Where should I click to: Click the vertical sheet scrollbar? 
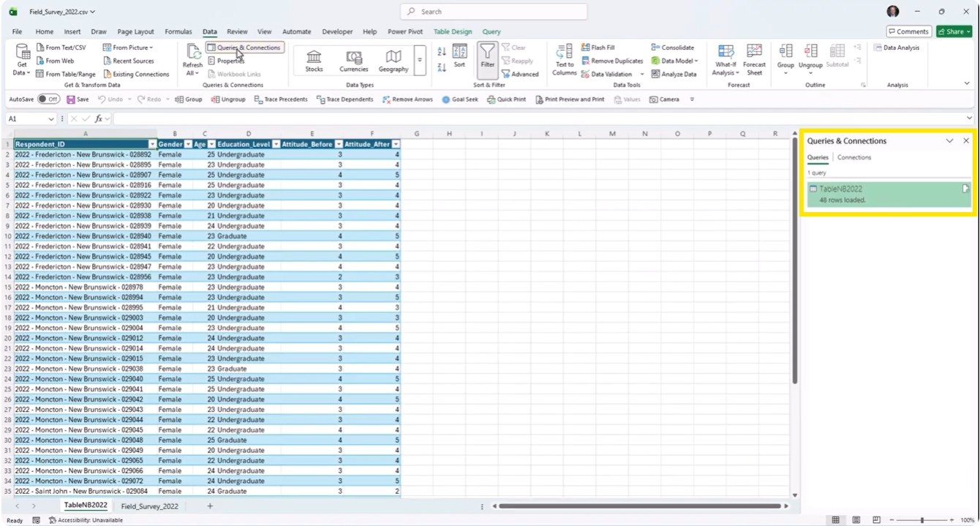coord(795,263)
